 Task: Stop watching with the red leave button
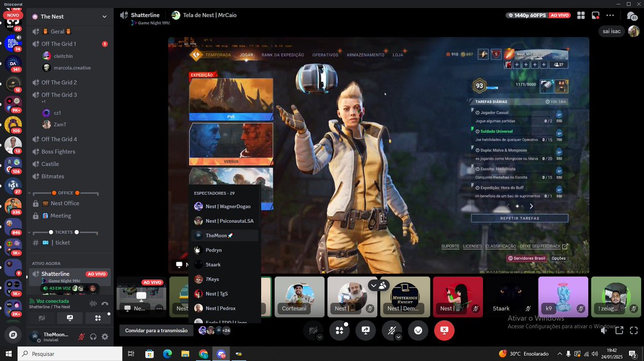[x=444, y=331]
